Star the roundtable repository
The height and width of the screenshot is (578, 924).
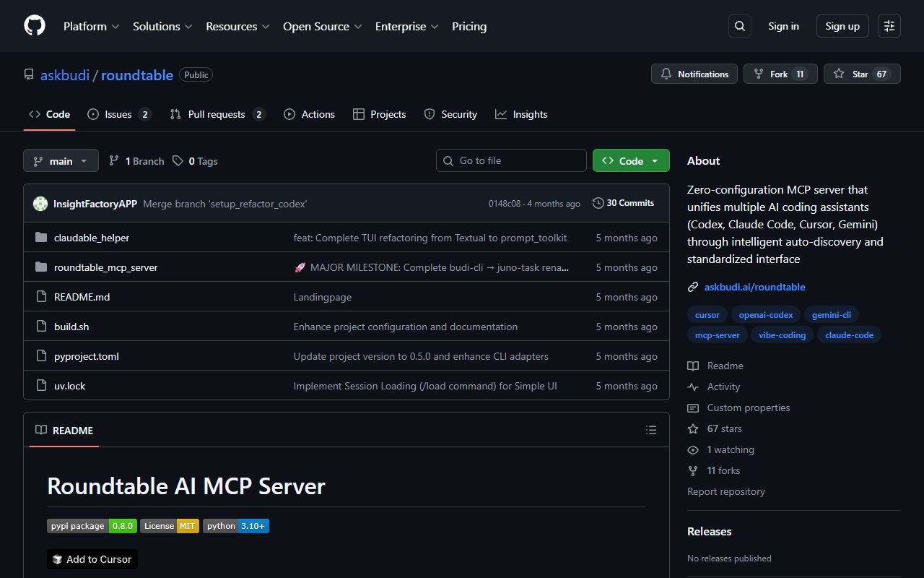pyautogui.click(x=861, y=74)
